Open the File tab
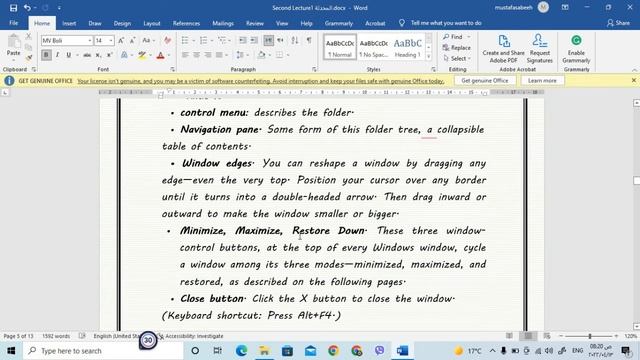The image size is (640, 360). [x=13, y=23]
